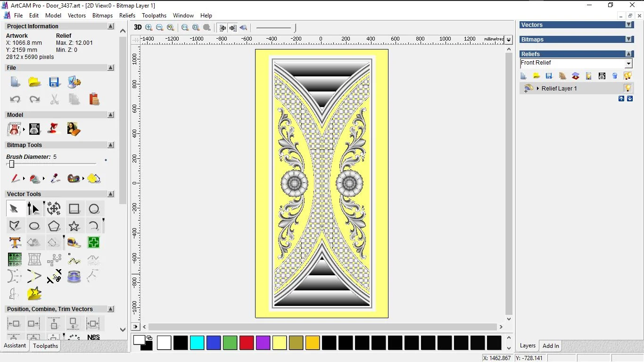Screen dimensions: 644x362
Task: Switch to the 3D view button
Action: (x=137, y=28)
